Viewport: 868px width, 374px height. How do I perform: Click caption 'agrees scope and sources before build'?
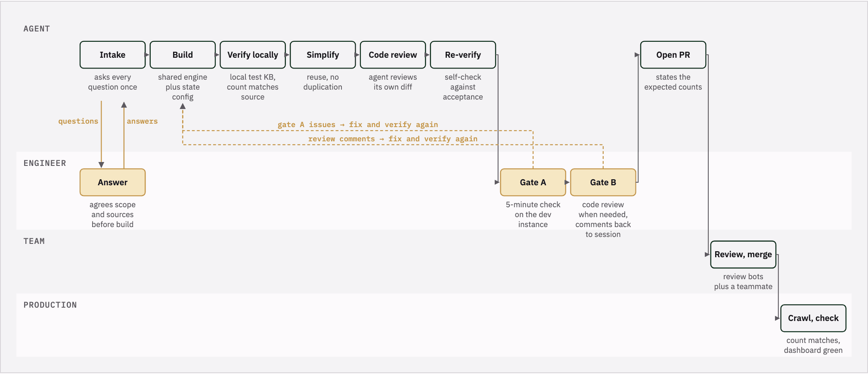tap(112, 215)
